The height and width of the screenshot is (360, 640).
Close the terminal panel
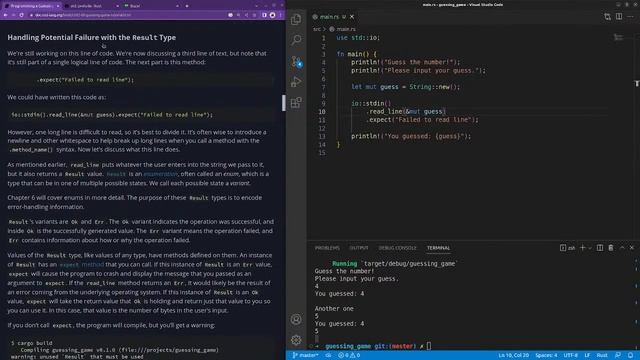pos(632,248)
